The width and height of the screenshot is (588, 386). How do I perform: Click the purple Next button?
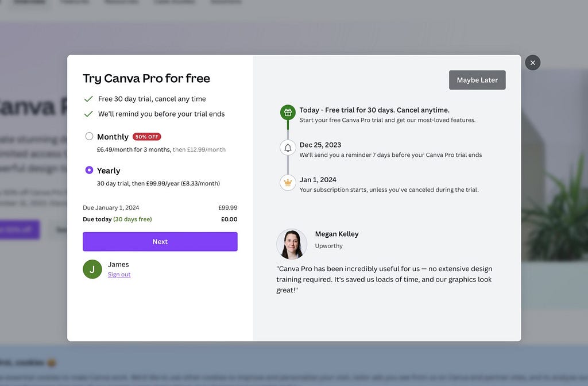160,242
